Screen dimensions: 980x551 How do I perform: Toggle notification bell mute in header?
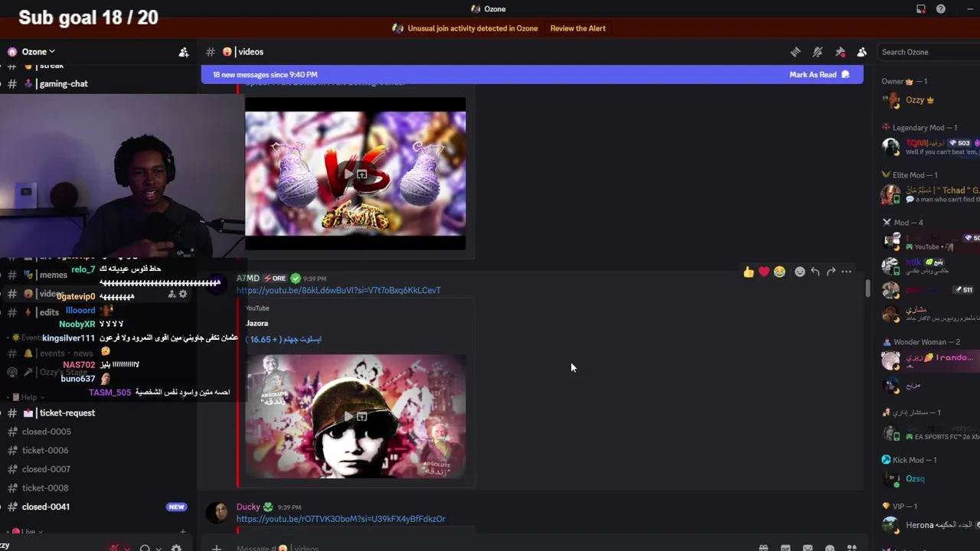(x=818, y=52)
